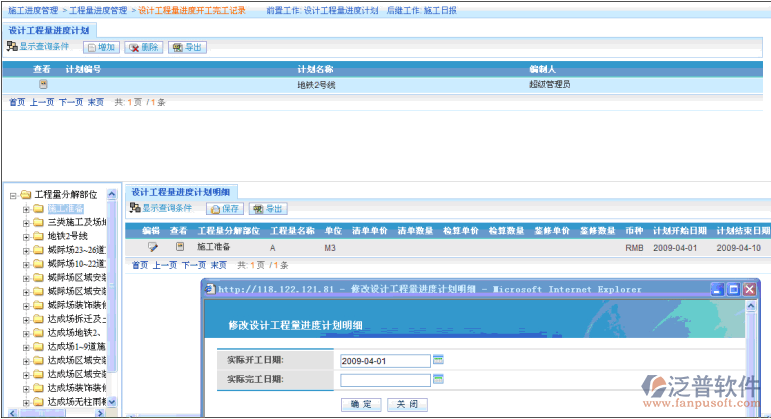Click the view icon in the 施工准备 row

pos(180,246)
